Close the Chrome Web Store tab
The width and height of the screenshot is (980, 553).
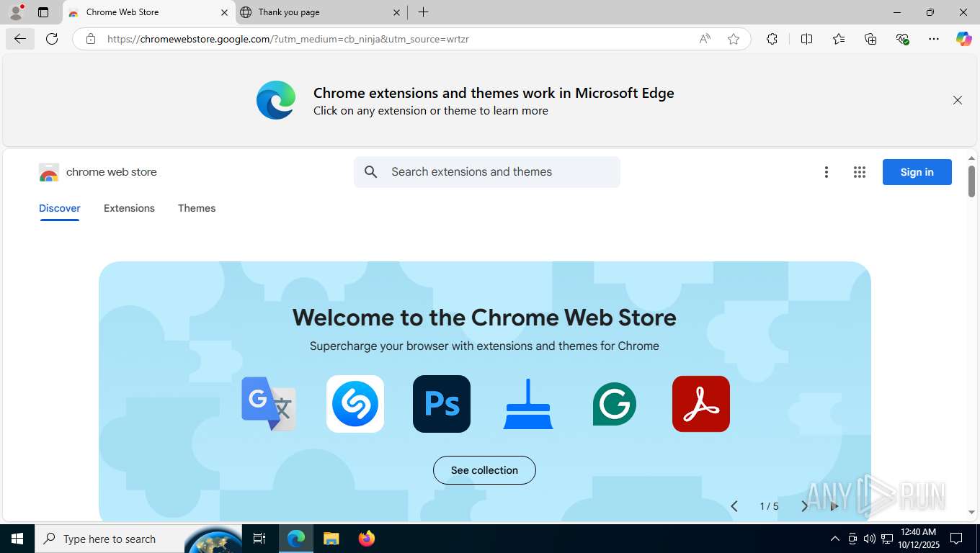pyautogui.click(x=224, y=12)
